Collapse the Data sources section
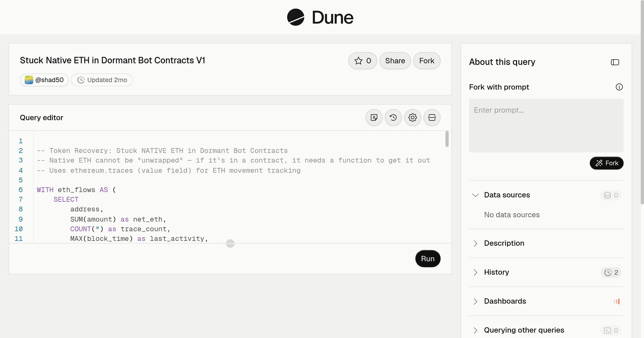Viewport: 644px width, 338px height. [475, 195]
